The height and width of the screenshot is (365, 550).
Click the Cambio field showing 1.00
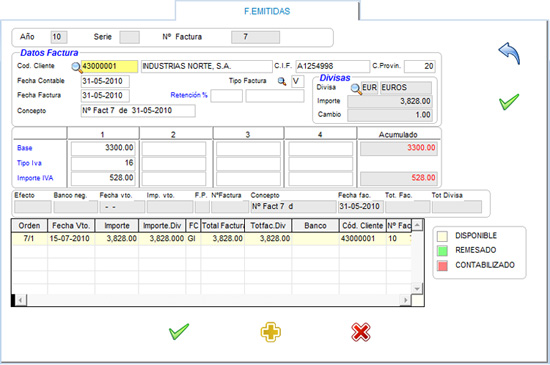(x=390, y=115)
